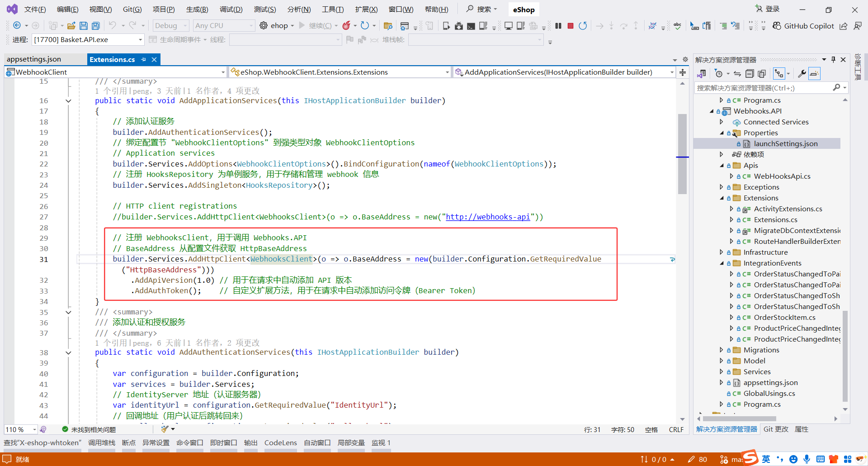Open Properties wrench icon in Solution Explorer
The width and height of the screenshot is (868, 466).
coord(802,74)
